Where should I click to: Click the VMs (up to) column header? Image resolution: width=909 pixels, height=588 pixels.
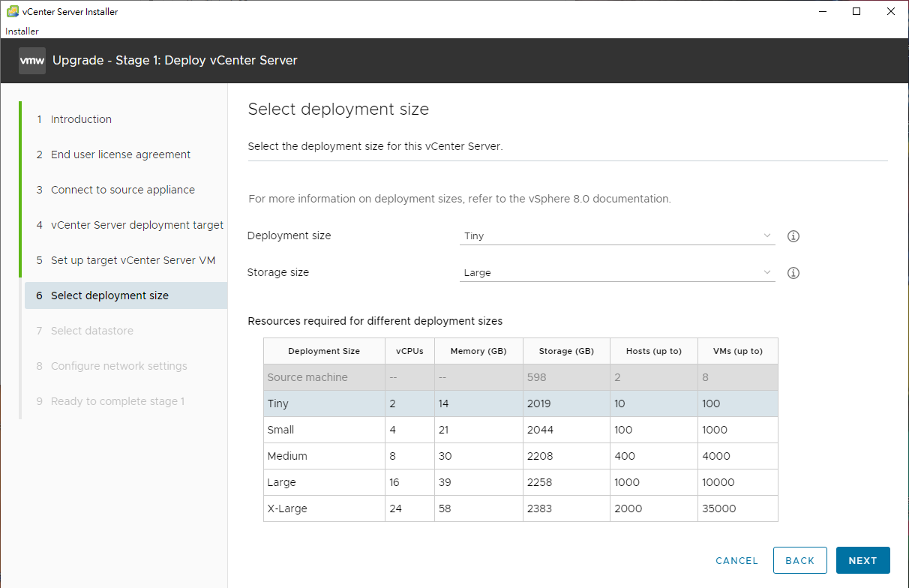[x=737, y=351]
